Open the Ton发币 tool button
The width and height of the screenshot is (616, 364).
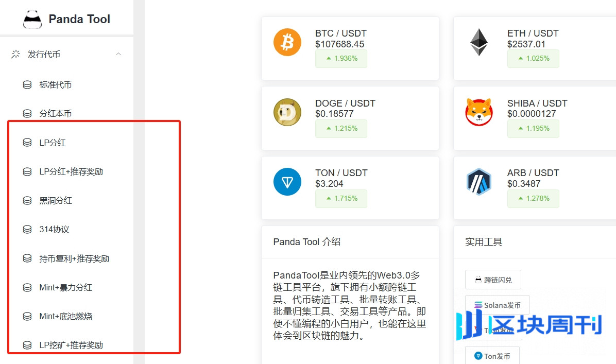[x=492, y=356]
